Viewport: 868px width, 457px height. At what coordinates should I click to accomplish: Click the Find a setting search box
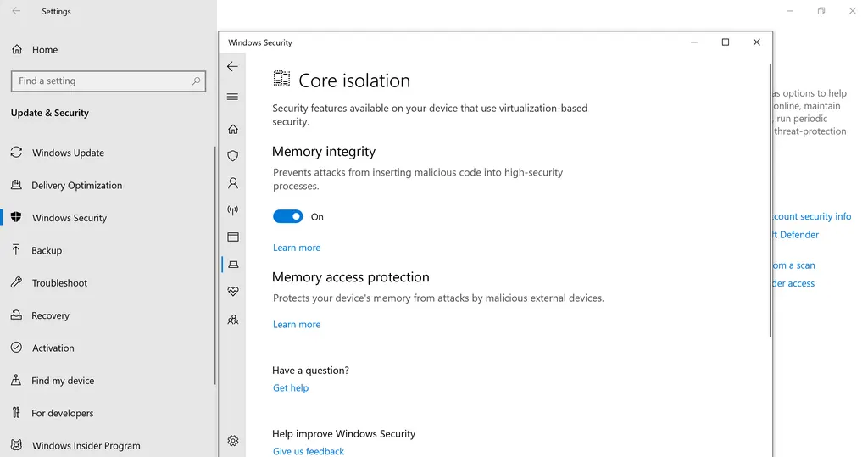tap(108, 81)
